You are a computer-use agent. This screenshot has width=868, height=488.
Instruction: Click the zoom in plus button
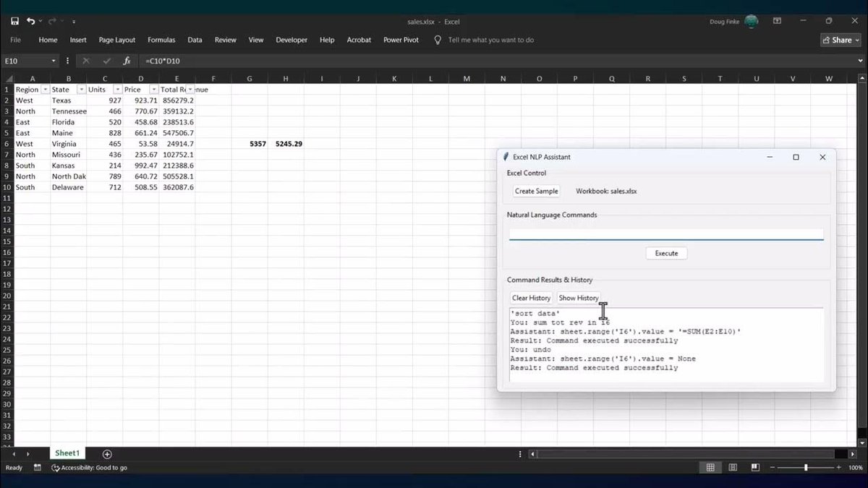(838, 468)
